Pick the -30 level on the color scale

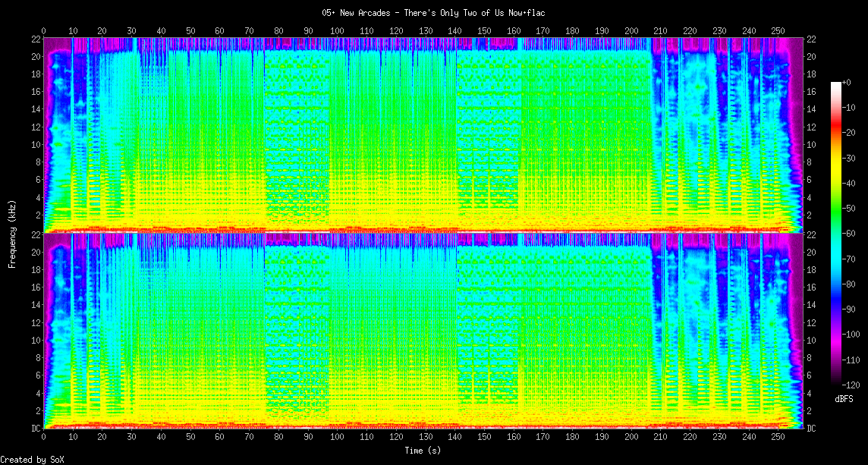pos(848,158)
